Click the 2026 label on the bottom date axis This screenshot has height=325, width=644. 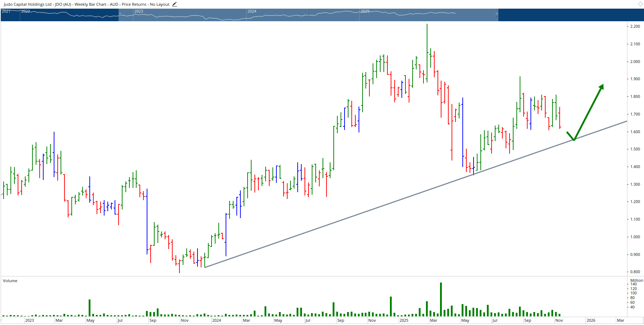591,320
